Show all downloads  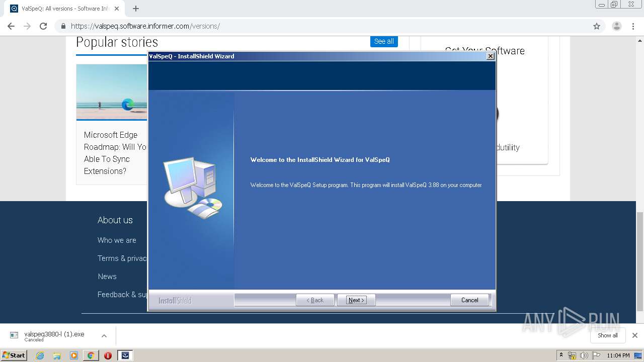(x=607, y=335)
